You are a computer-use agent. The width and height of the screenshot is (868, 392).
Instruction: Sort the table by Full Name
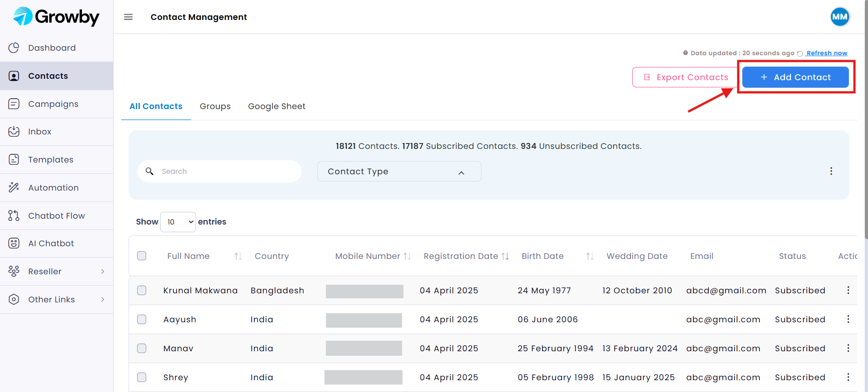coord(238,256)
